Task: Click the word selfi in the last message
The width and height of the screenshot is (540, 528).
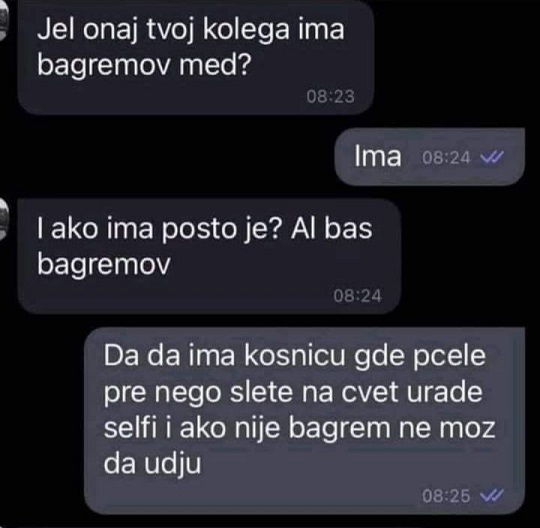Action: pyautogui.click(x=130, y=428)
